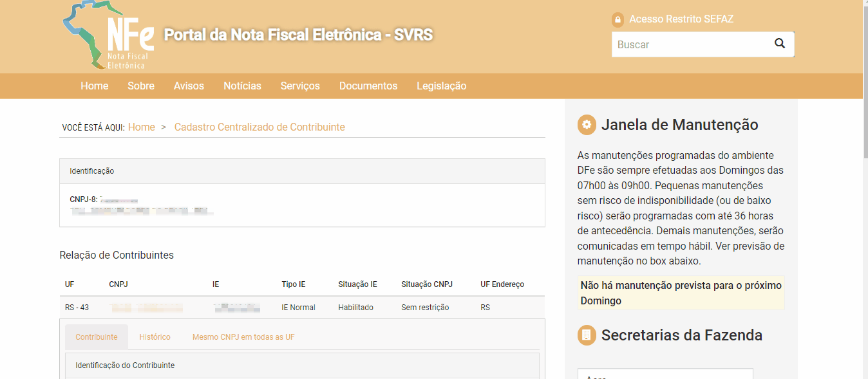The width and height of the screenshot is (868, 379).
Task: Open the Documentos menu
Action: (x=368, y=86)
